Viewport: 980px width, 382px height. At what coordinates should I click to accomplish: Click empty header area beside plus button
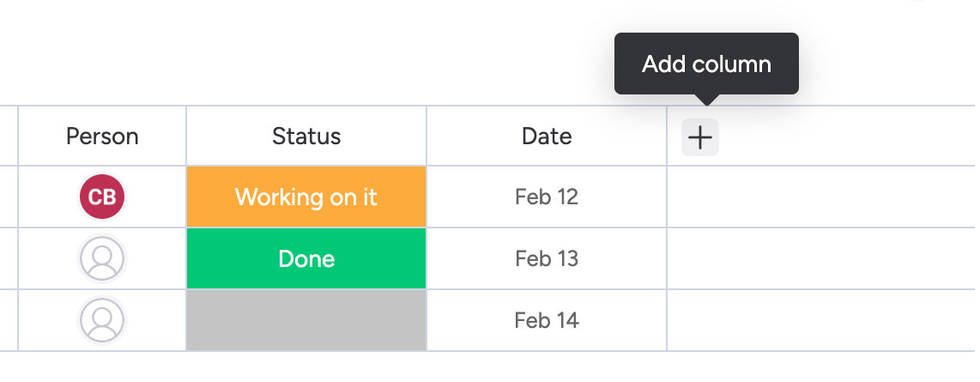(x=845, y=136)
